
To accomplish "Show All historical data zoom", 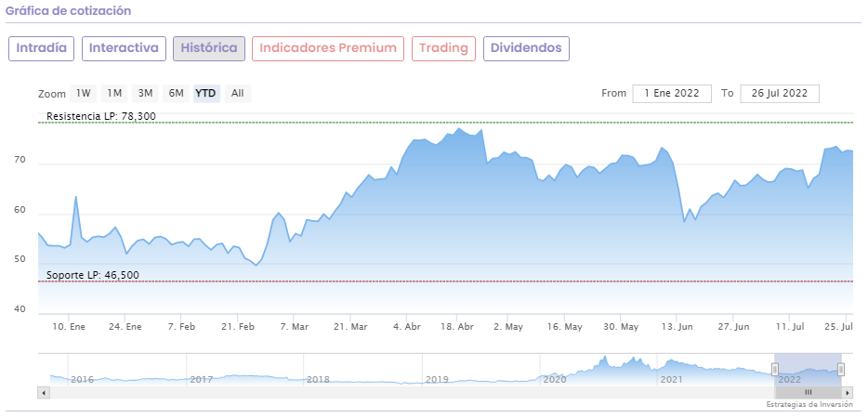I will 238,93.
